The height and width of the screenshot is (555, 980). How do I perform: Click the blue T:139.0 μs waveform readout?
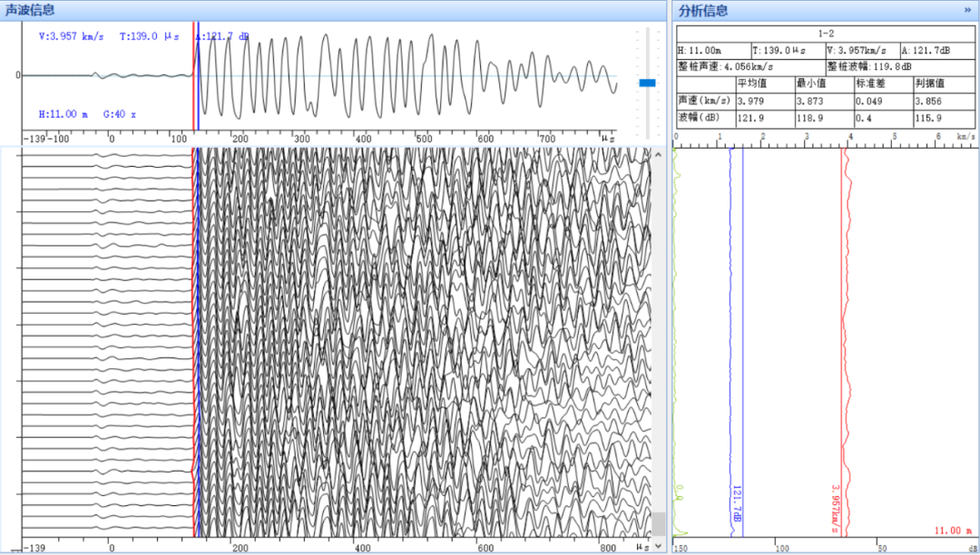150,36
